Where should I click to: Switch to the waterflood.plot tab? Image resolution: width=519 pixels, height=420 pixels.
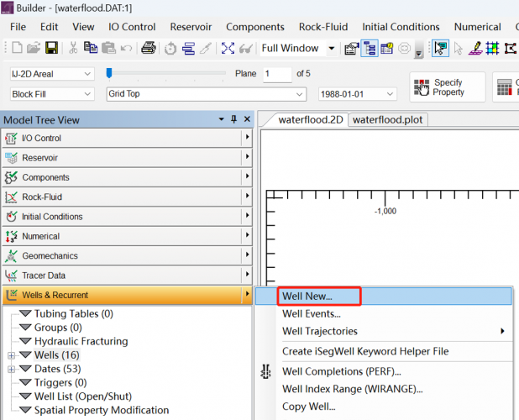[x=387, y=119]
